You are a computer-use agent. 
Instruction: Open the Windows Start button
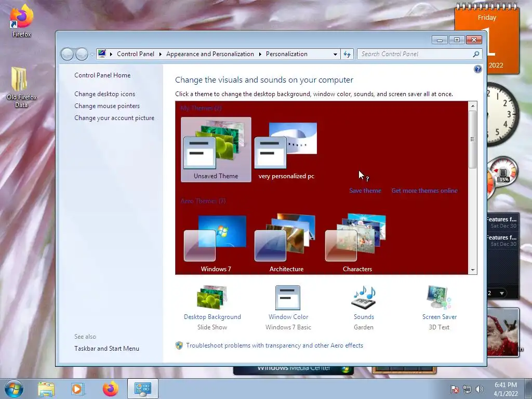pyautogui.click(x=14, y=389)
